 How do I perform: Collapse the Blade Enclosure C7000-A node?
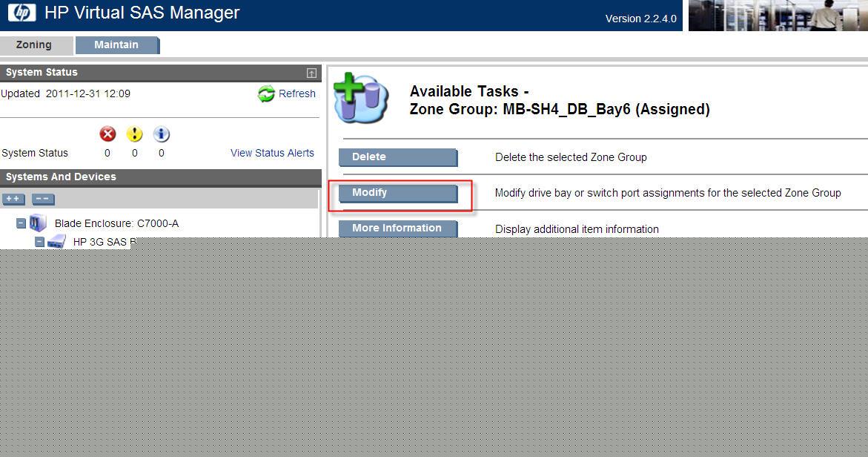point(21,223)
